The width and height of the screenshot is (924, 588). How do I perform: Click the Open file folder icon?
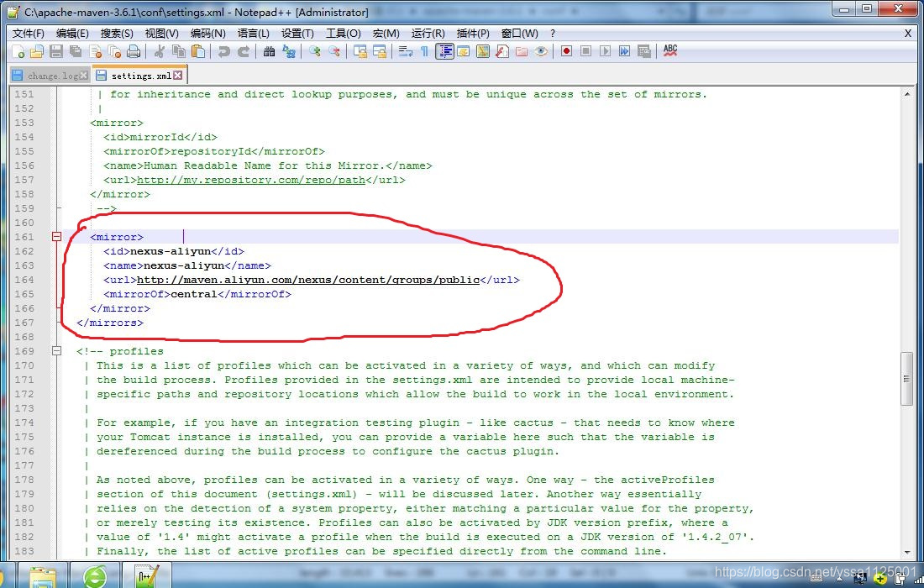(36, 52)
